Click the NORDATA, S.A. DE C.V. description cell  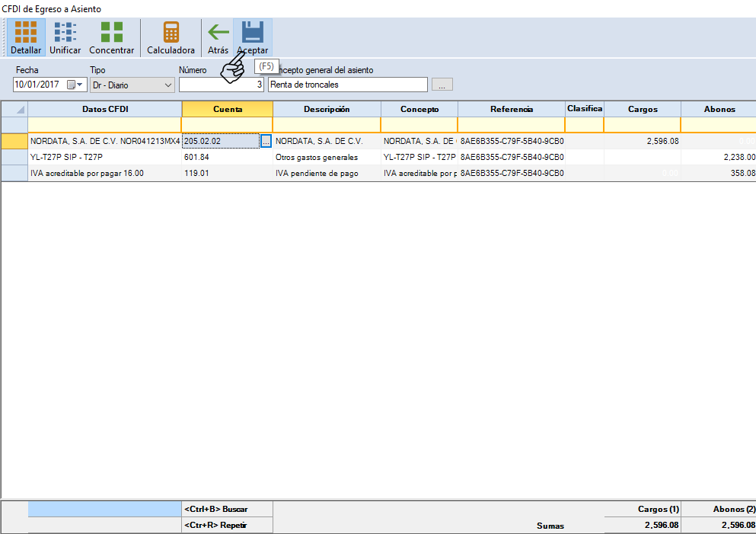[x=327, y=141]
